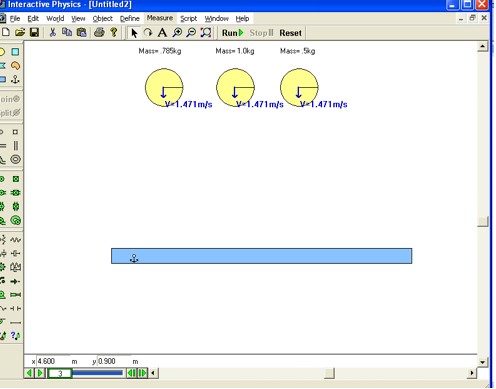Play forward using the right green arrow
This screenshot has width=496, height=389.
[x=40, y=373]
